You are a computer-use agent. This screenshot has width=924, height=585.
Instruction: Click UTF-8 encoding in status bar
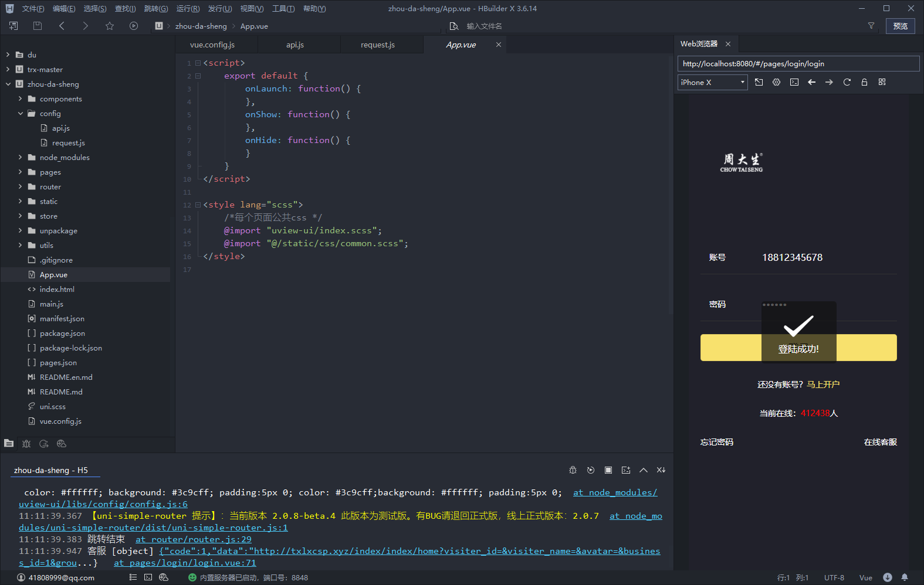[834, 577]
